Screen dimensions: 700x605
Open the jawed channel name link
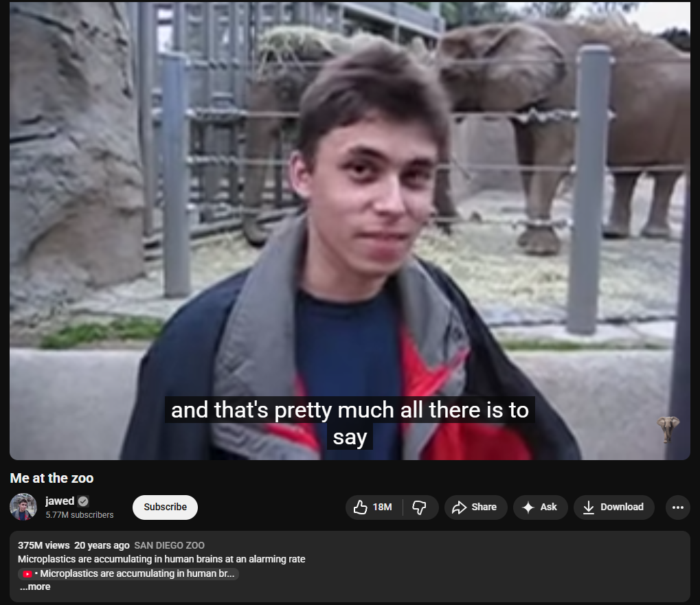click(60, 501)
